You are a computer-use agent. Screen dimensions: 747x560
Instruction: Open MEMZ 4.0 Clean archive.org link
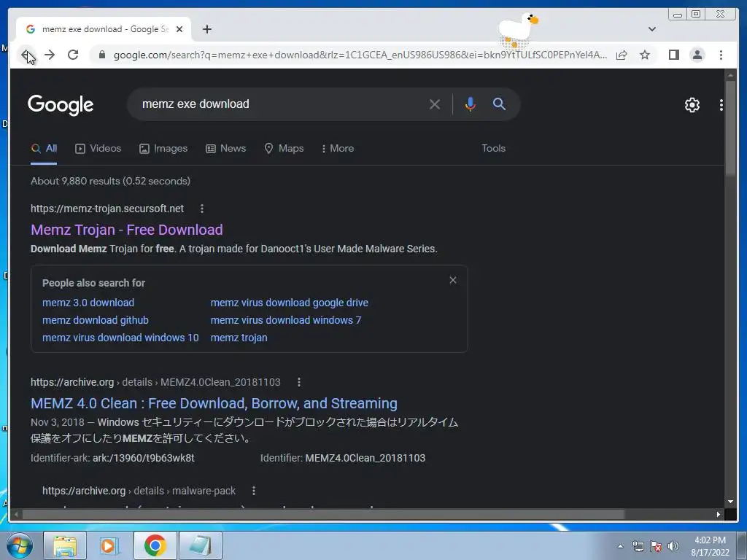(214, 403)
